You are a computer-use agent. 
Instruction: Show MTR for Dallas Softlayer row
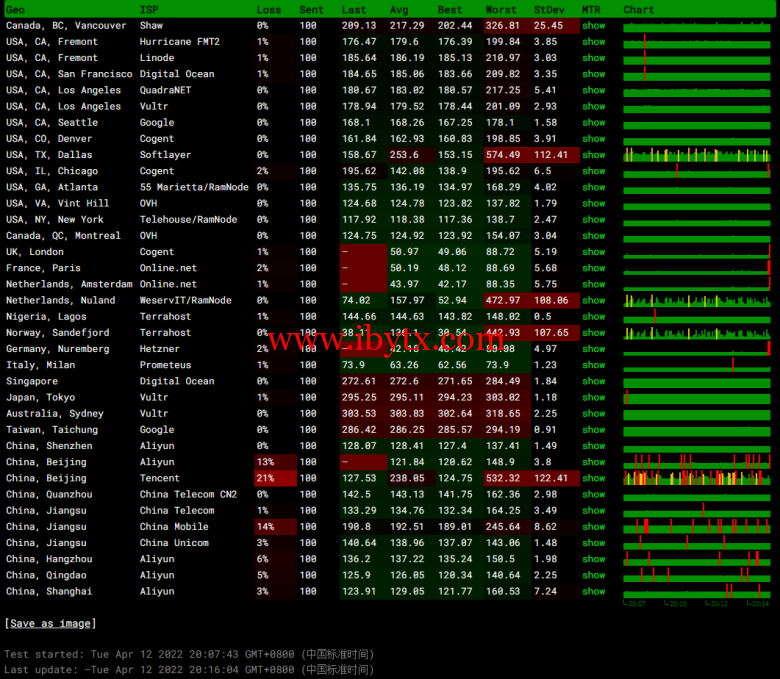tap(594, 155)
